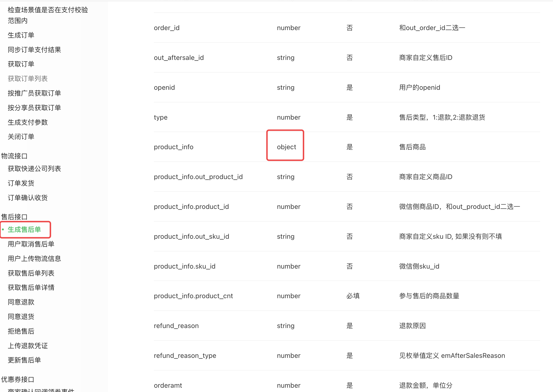Click the 售后接口 section heading
Screen dimensions: 553x392
tap(14, 217)
